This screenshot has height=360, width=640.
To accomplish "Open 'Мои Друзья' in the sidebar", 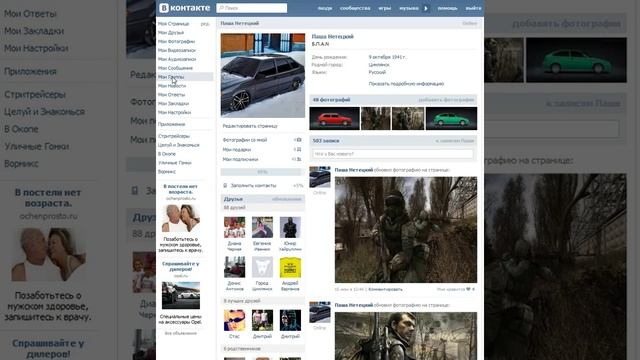I will click(x=171, y=33).
